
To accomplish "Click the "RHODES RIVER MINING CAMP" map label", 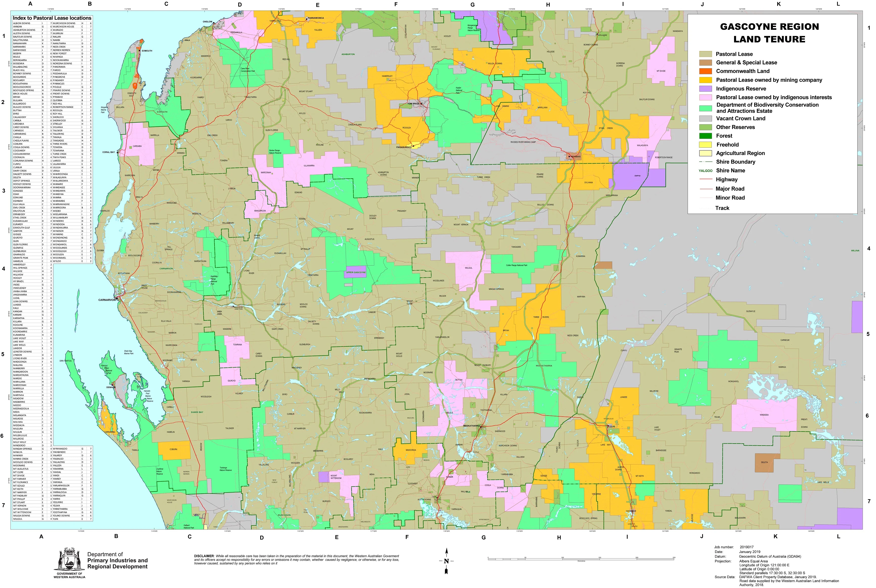I will point(523,142).
